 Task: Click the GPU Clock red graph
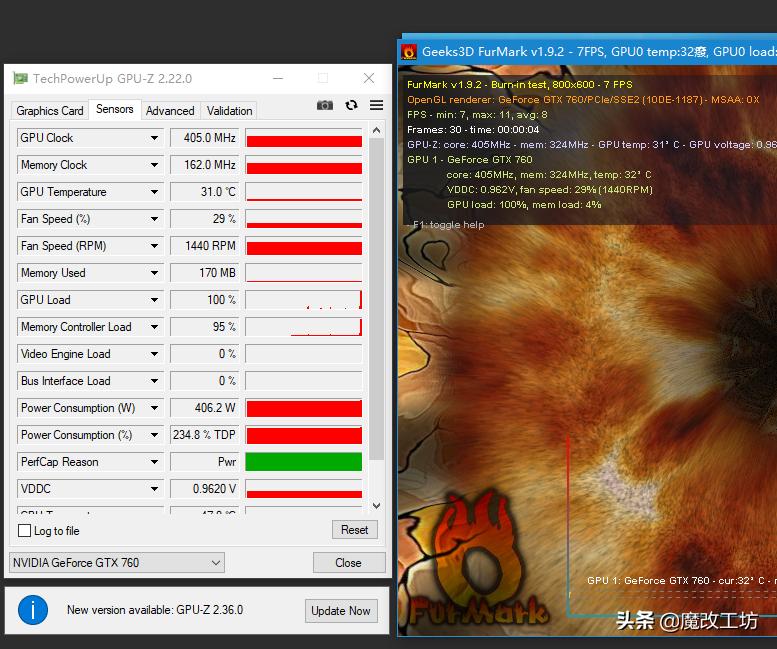click(x=304, y=138)
